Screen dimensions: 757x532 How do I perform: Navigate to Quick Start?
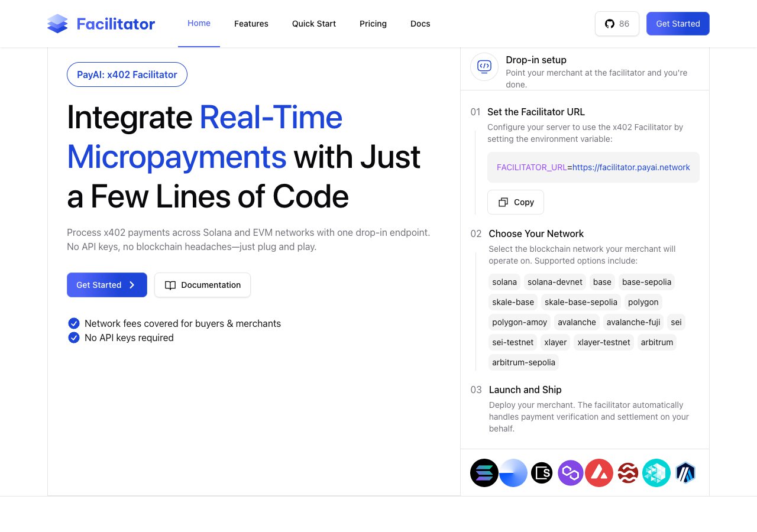point(314,24)
